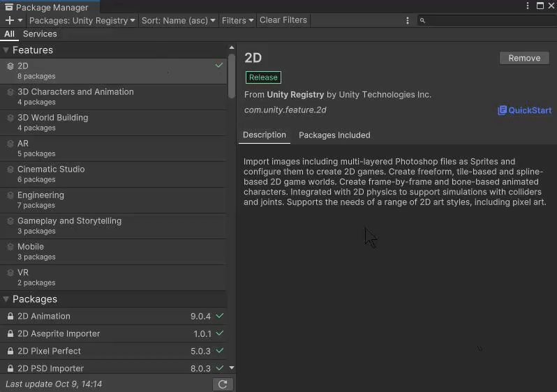This screenshot has height=392, width=557.
Task: Click the search magnifier icon
Action: coord(422,21)
